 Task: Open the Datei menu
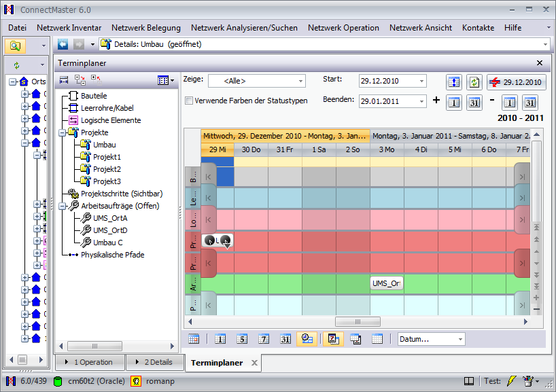tap(18, 28)
